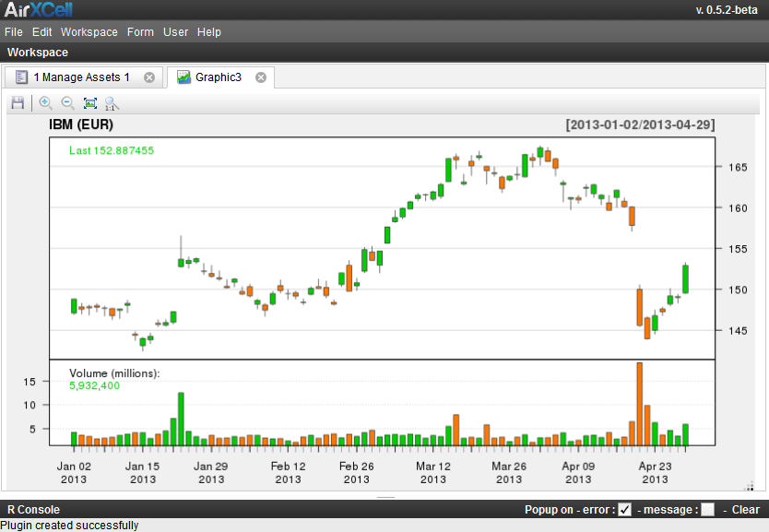Toggle popup on message checkbox
This screenshot has height=532, width=769.
(x=708, y=510)
